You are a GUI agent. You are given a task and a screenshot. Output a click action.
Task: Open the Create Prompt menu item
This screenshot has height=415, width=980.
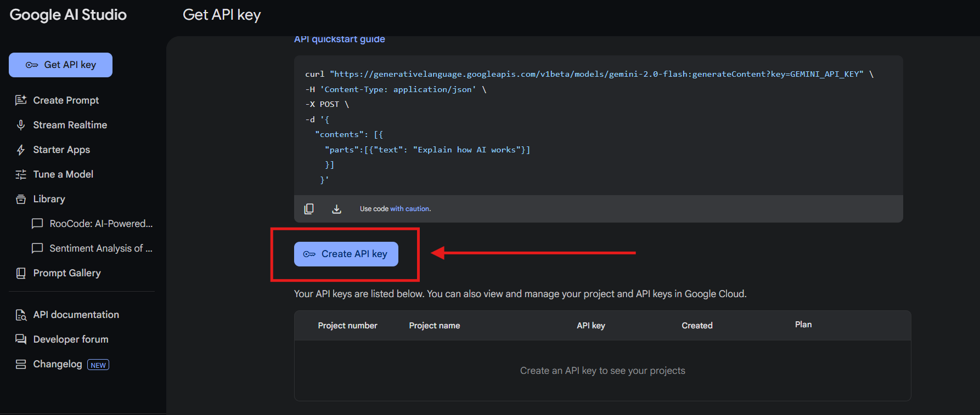coord(66,100)
